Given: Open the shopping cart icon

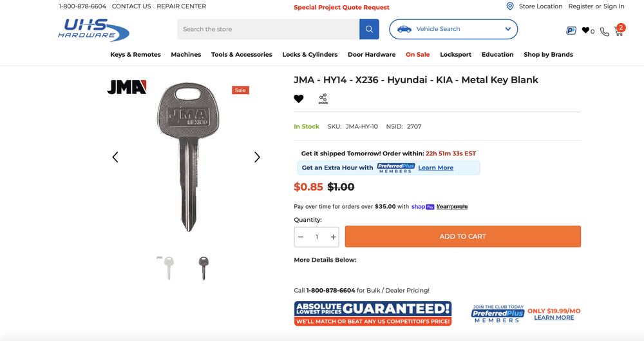Looking at the screenshot, I should tap(620, 30).
